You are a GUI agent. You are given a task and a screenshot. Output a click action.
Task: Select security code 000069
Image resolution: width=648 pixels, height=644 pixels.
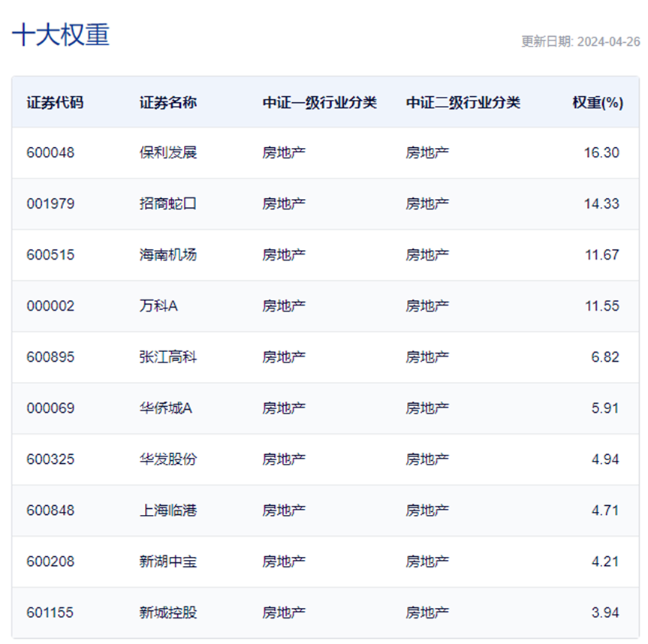coord(50,408)
